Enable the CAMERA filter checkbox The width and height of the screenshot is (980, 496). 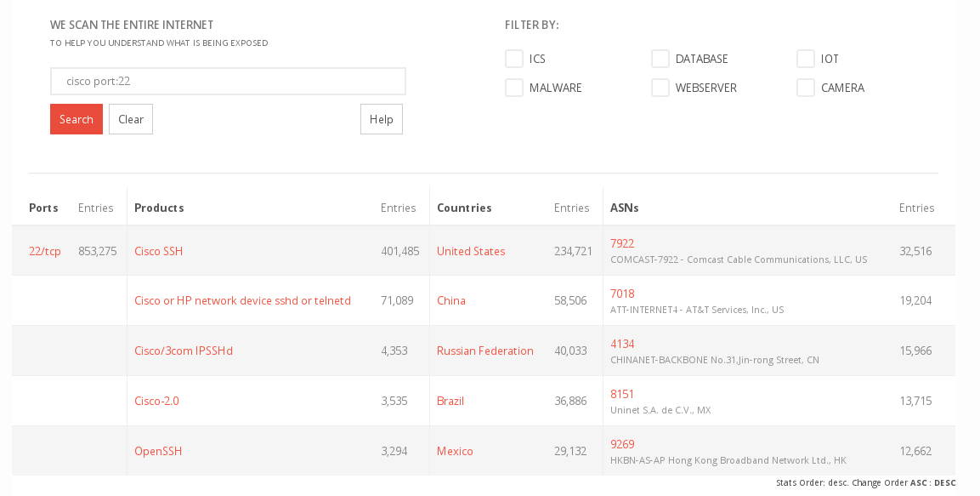point(806,88)
